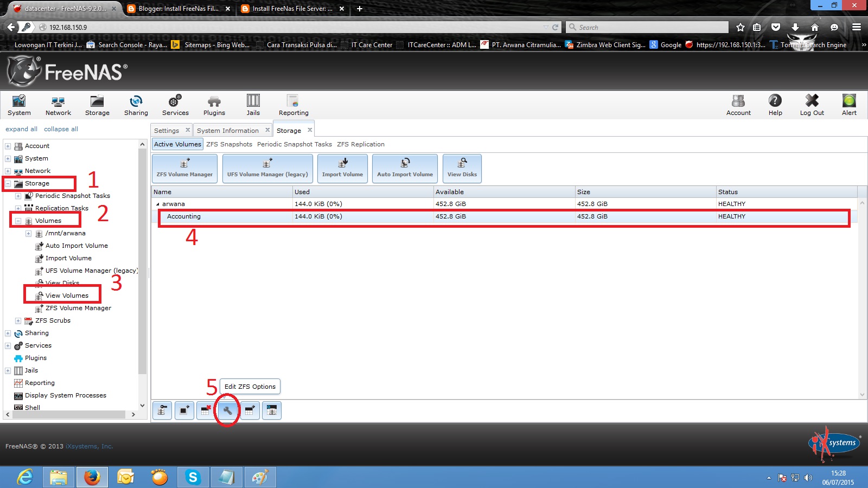The image size is (868, 488).
Task: Close the System Information tab
Action: point(267,130)
